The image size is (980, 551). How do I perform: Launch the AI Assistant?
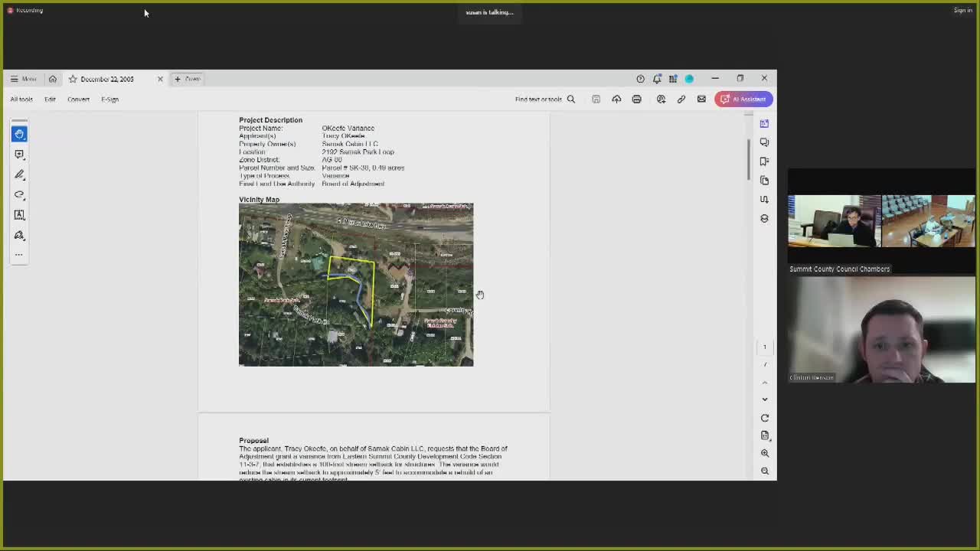coord(743,99)
